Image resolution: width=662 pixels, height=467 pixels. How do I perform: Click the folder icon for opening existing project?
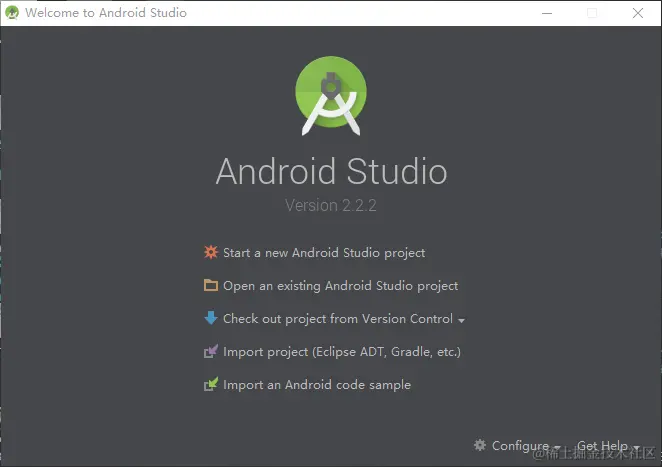point(211,285)
